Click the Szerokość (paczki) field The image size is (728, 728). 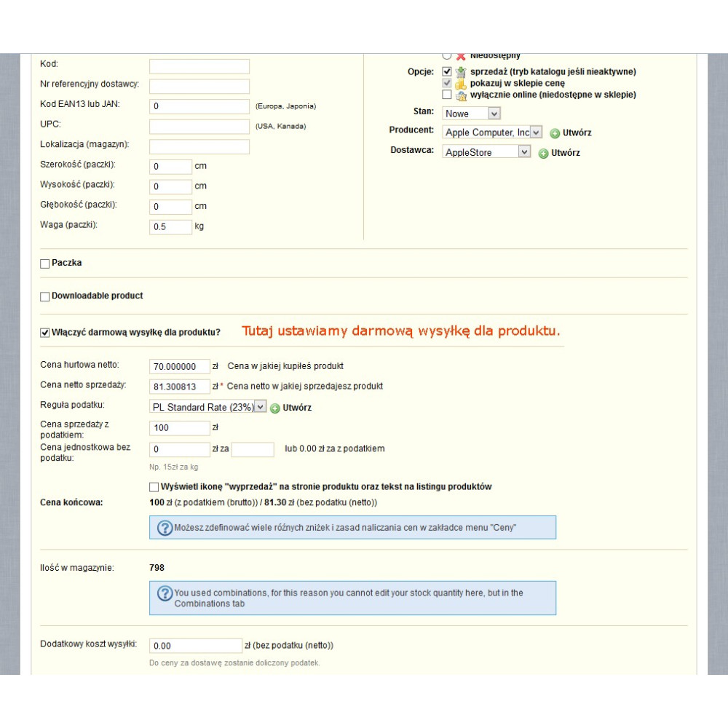170,167
